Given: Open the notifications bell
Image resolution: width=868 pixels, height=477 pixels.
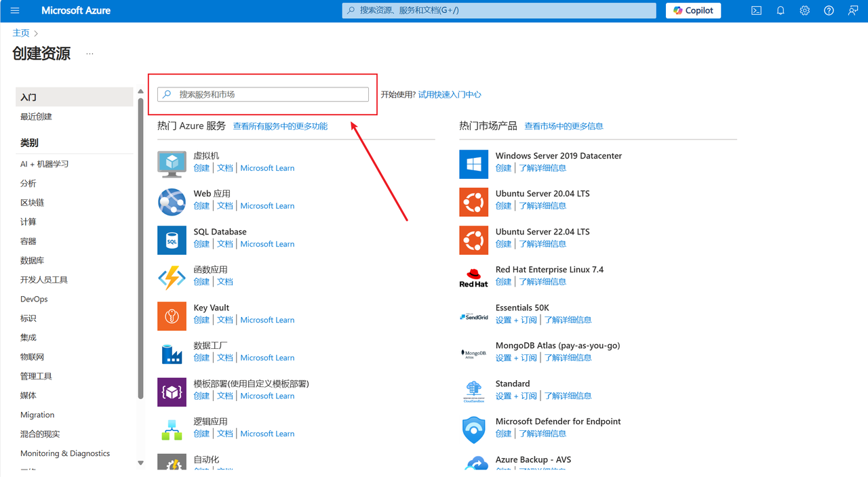Looking at the screenshot, I should [781, 11].
